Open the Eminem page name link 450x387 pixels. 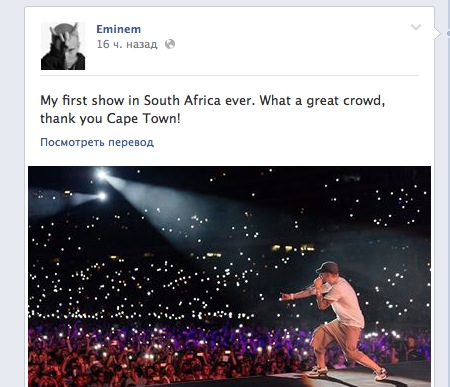tap(119, 29)
